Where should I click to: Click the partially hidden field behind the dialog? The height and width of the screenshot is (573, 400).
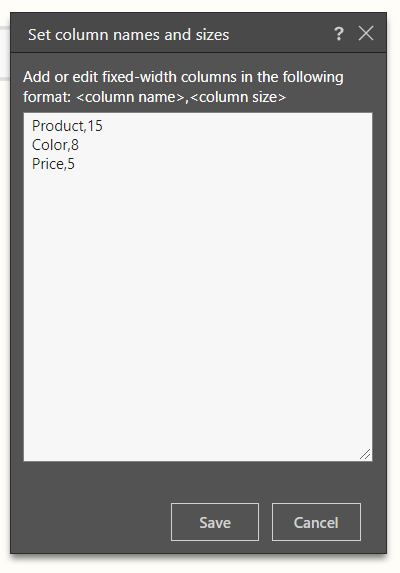click(x=5, y=53)
